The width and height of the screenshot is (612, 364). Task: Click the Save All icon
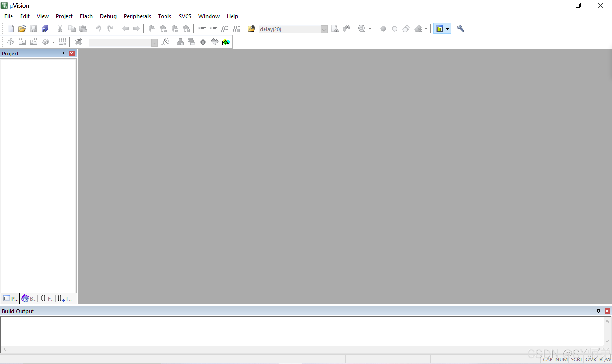(x=45, y=29)
